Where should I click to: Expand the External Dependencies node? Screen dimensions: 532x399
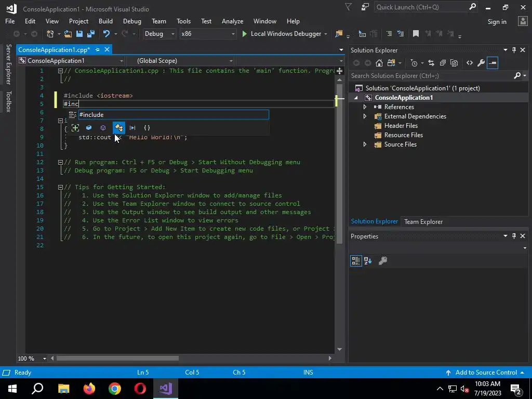pos(365,116)
